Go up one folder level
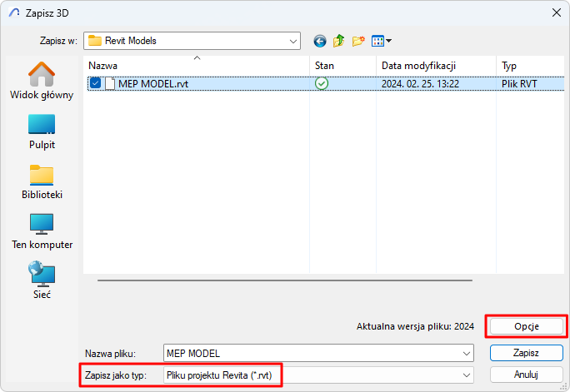This screenshot has height=392, width=570. tap(339, 41)
